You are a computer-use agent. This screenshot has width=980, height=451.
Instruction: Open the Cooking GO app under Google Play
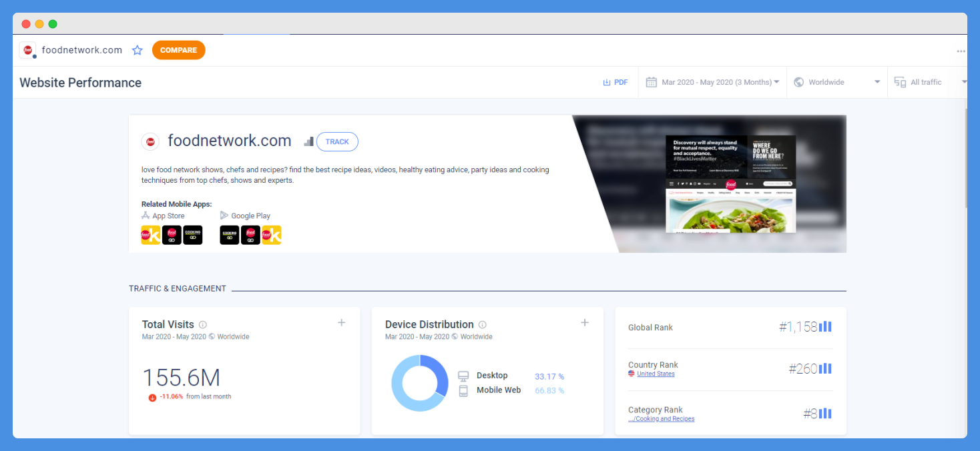[x=230, y=235]
